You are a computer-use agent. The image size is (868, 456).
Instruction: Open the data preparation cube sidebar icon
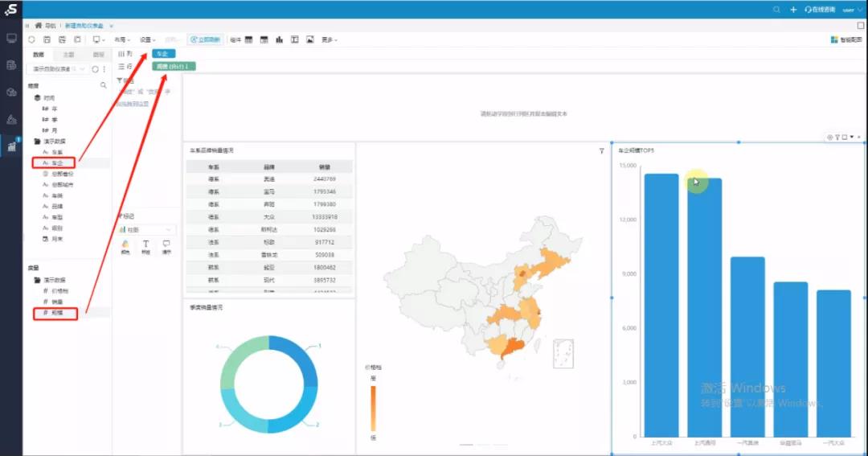[x=11, y=92]
